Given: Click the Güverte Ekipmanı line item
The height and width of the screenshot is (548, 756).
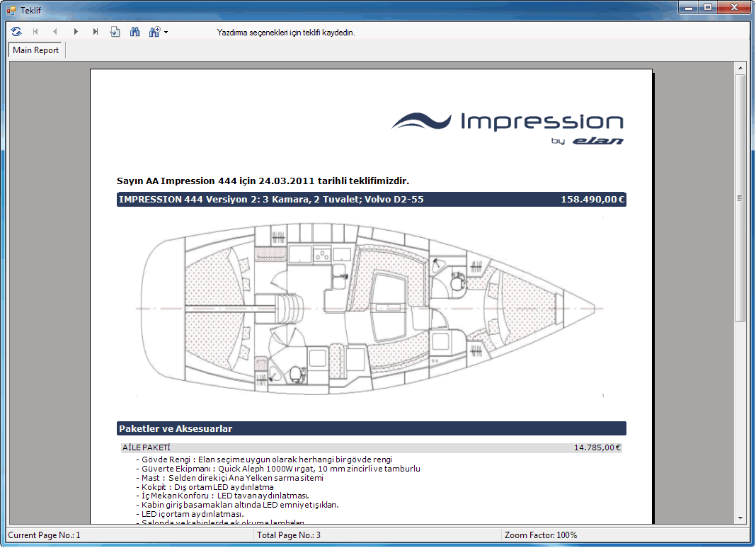Looking at the screenshot, I should (278, 469).
